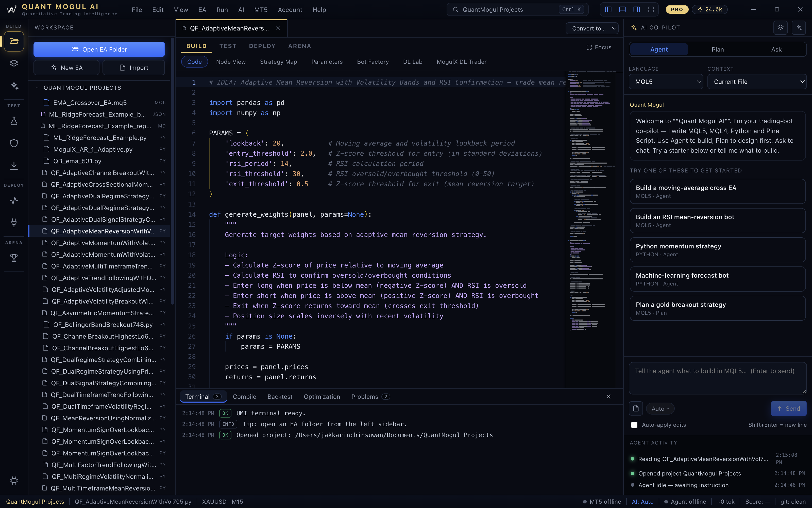The image size is (812, 508).
Task: Click the sparkle AI icon in left sidebar
Action: coord(14,86)
